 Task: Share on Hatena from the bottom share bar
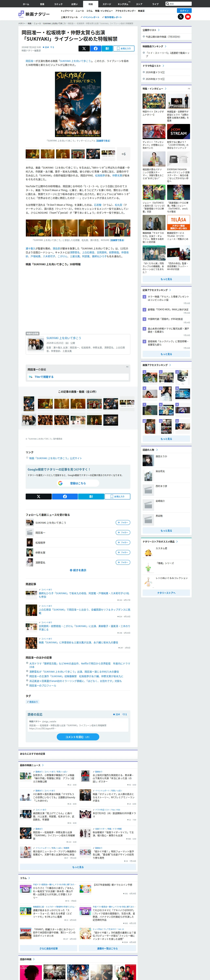(x=91, y=497)
